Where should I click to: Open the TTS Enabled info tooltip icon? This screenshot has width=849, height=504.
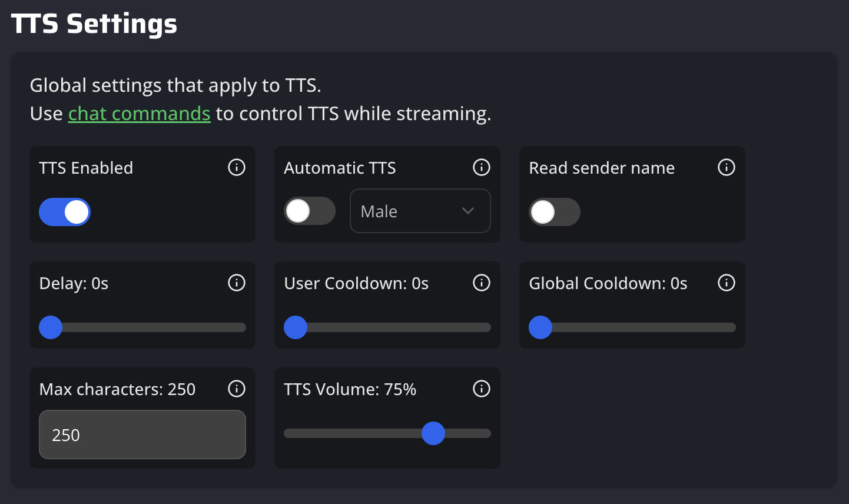point(237,168)
